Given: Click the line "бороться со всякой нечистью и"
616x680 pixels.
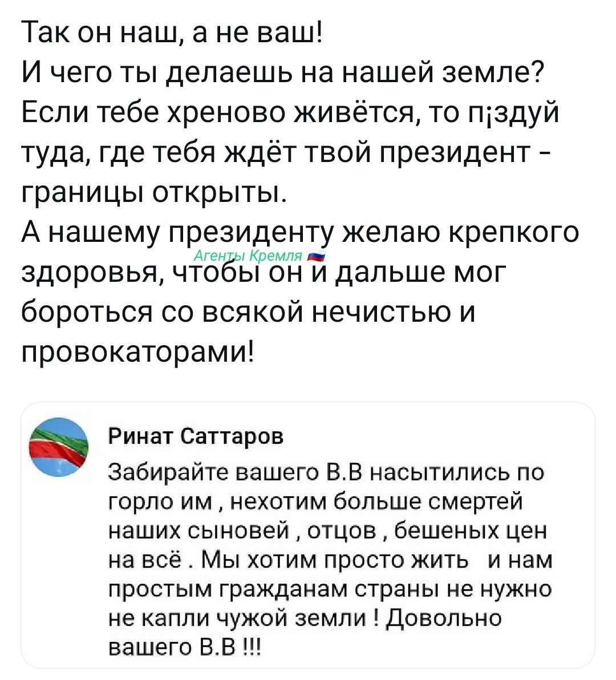Looking at the screenshot, I should [249, 312].
